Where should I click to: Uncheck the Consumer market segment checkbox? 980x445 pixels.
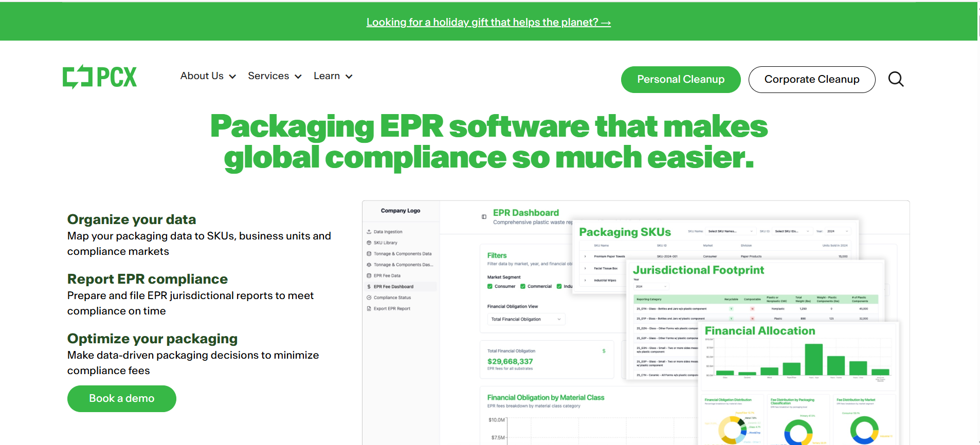point(490,286)
